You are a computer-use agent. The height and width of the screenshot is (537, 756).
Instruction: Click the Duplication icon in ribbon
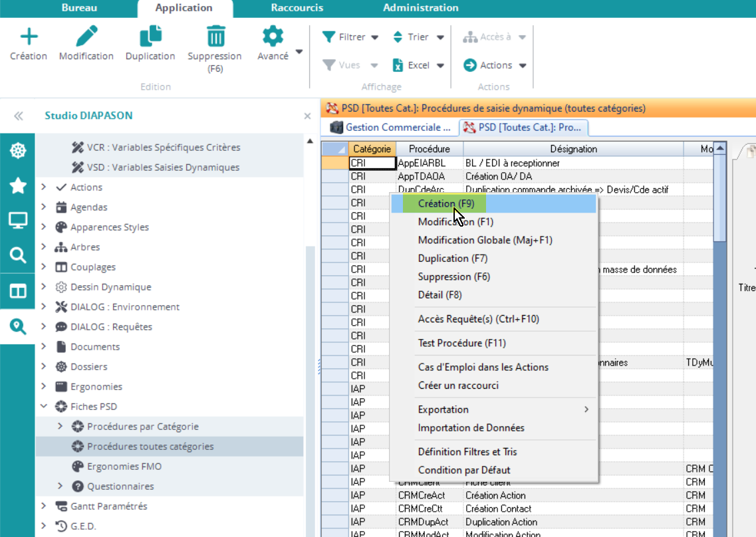[150, 37]
